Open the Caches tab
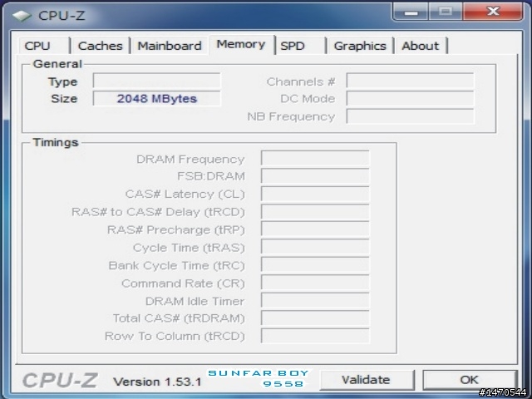 pyautogui.click(x=100, y=46)
